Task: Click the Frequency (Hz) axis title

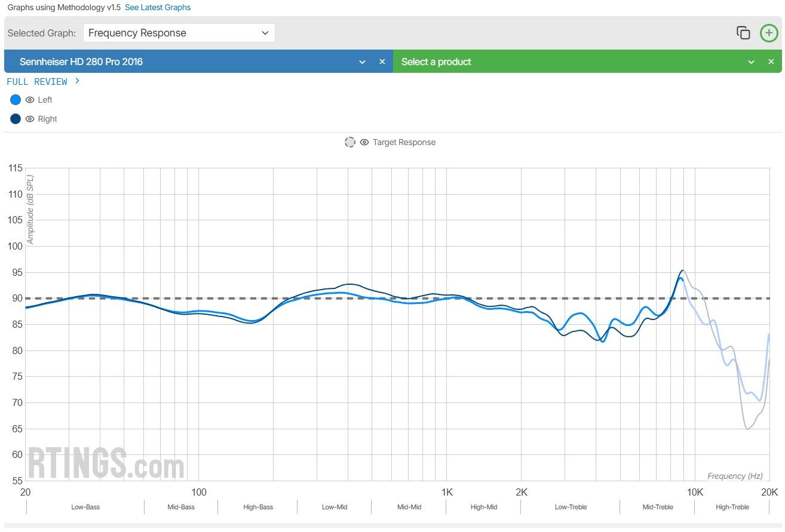Action: (735, 476)
